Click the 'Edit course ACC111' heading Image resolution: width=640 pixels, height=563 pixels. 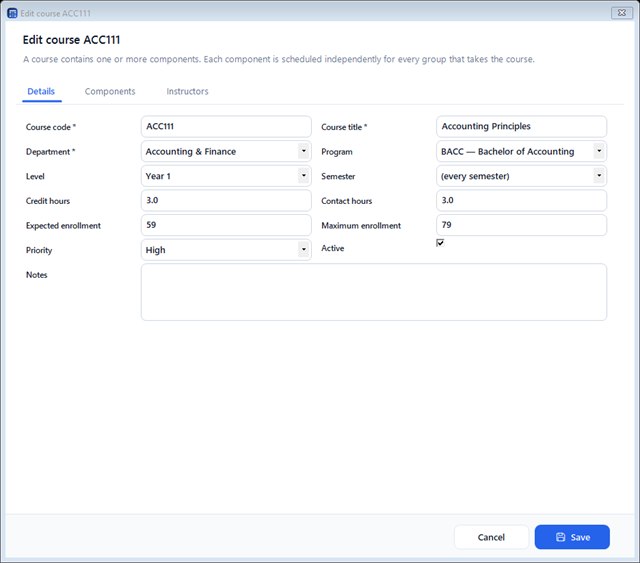pyautogui.click(x=71, y=40)
